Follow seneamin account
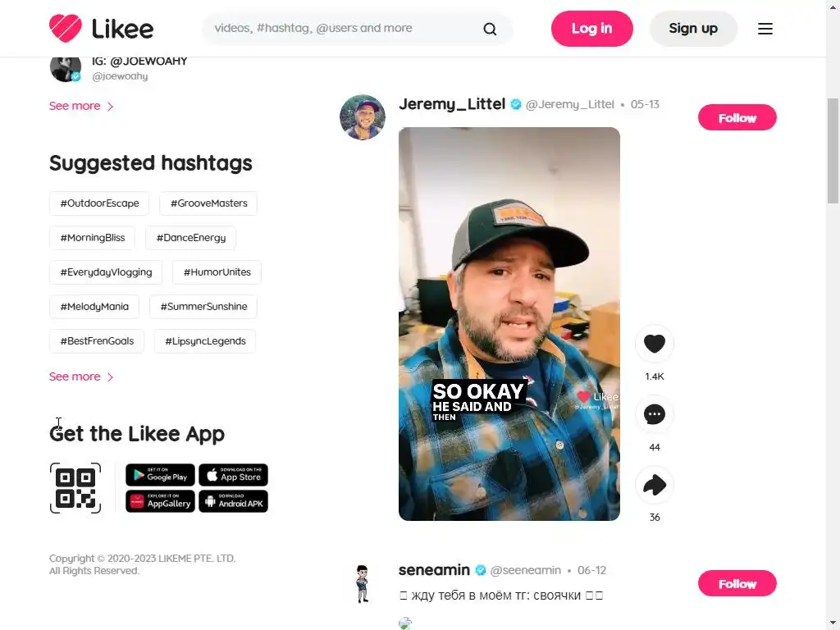Viewport: 840px width, 630px height. coord(737,584)
